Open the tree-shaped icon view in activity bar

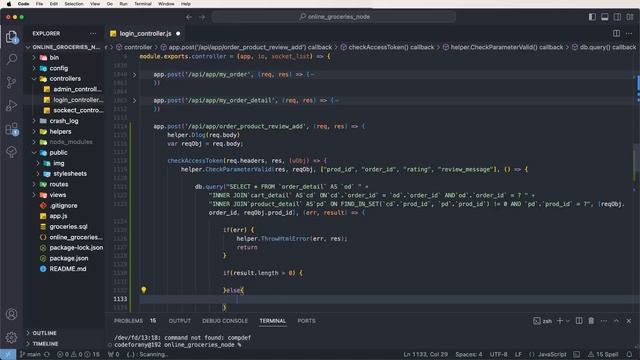pyautogui.click(x=11, y=152)
